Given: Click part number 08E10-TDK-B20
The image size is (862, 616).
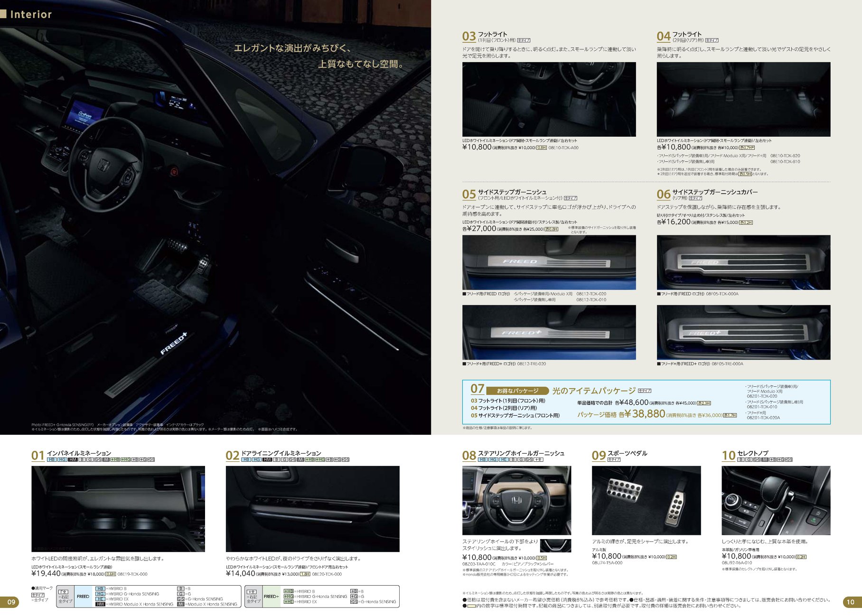Looking at the screenshot, I should 785,156.
